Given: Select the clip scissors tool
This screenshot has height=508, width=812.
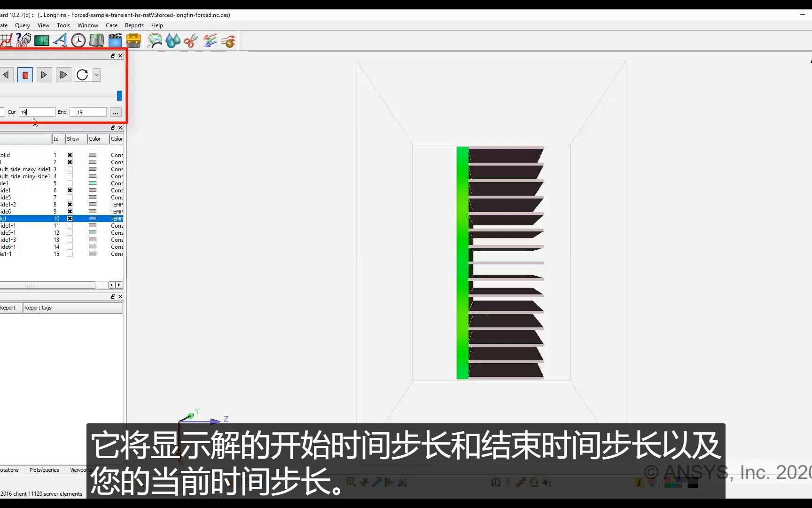Looking at the screenshot, I should 191,40.
